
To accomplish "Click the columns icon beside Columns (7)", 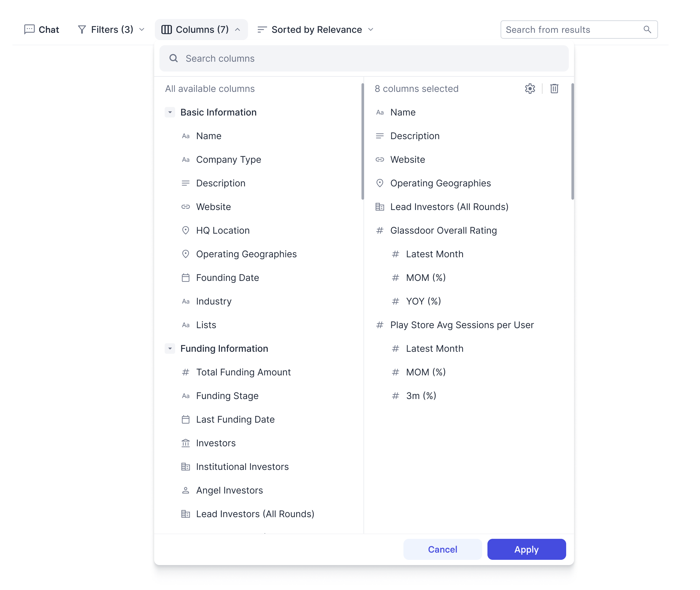I will click(x=167, y=30).
